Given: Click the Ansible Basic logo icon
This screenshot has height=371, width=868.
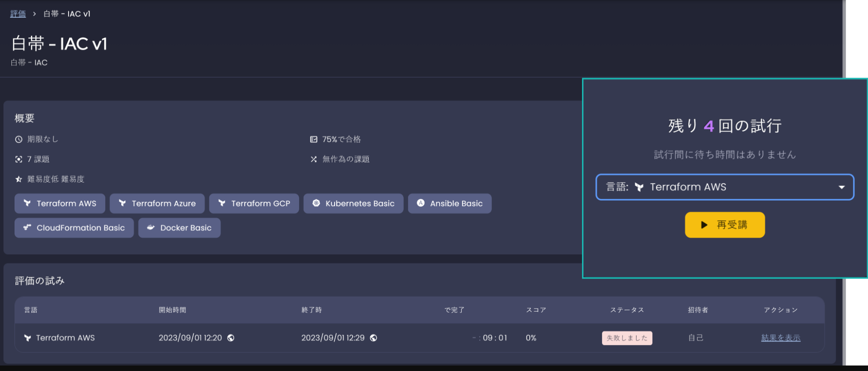Looking at the screenshot, I should coord(421,203).
